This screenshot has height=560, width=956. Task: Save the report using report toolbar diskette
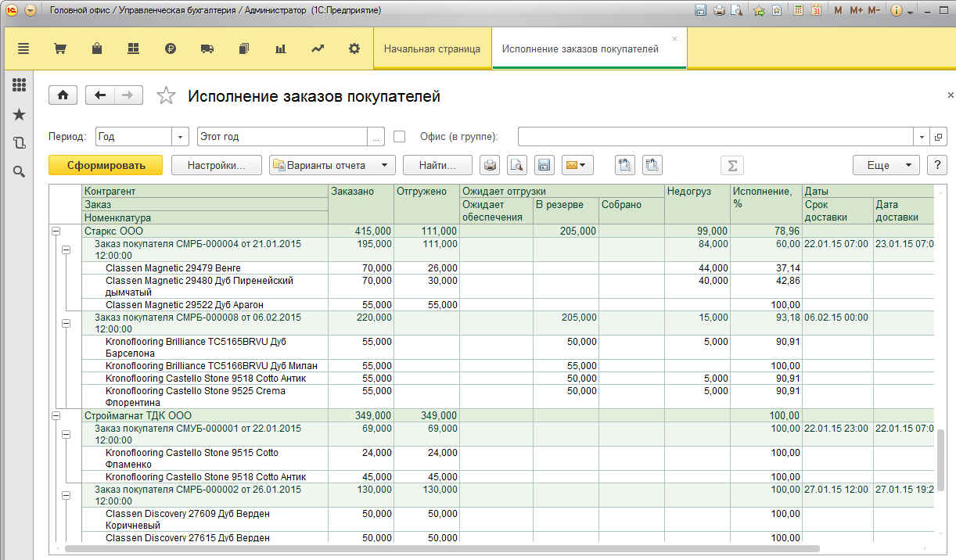pyautogui.click(x=544, y=165)
